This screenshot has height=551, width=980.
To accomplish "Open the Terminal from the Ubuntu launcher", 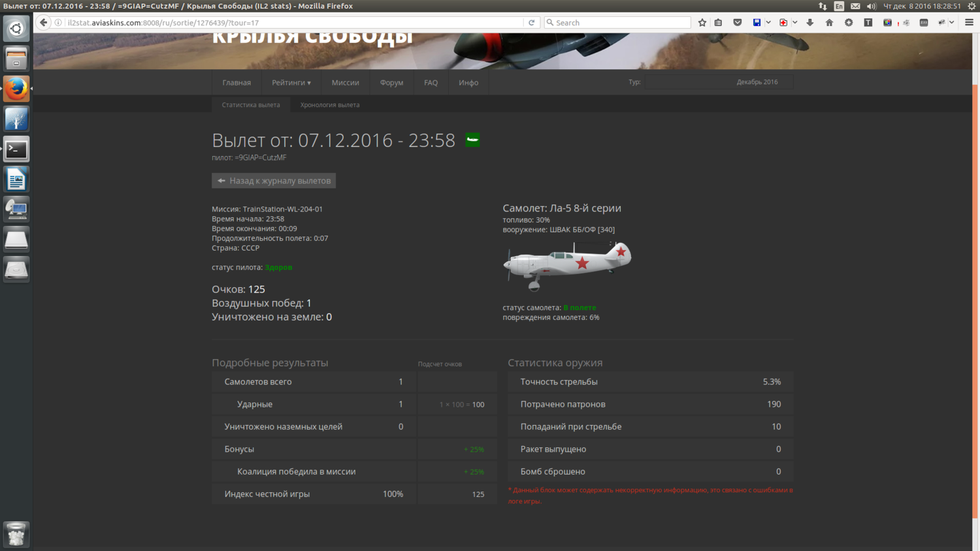I will pos(16,149).
